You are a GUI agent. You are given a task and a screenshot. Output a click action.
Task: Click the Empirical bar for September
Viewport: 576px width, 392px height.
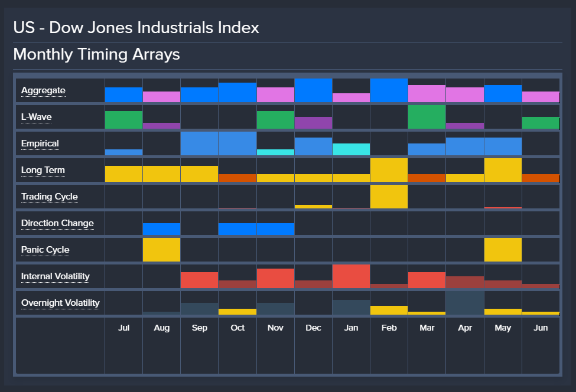(200, 143)
